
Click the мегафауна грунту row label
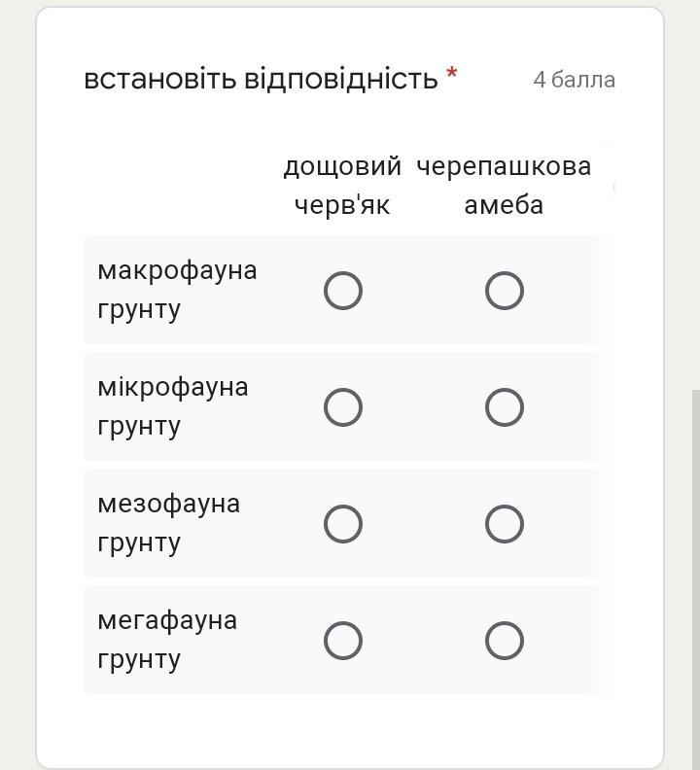[167, 639]
